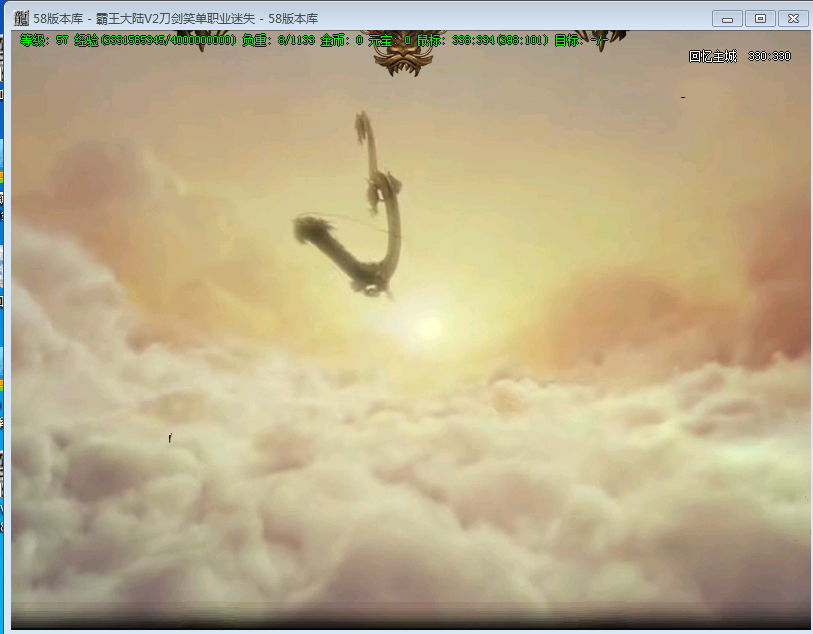Click the 鼠标 mouse coordinates readout
The width and height of the screenshot is (813, 634).
click(x=483, y=40)
